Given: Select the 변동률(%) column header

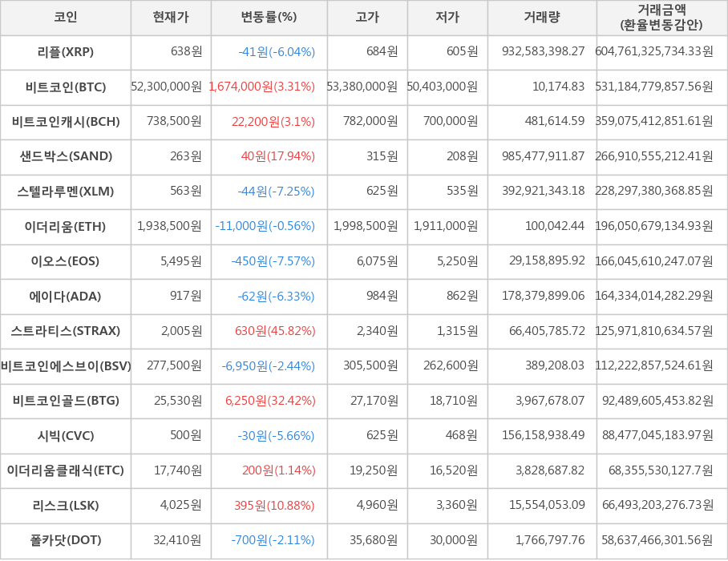Looking at the screenshot, I should pos(269,18).
